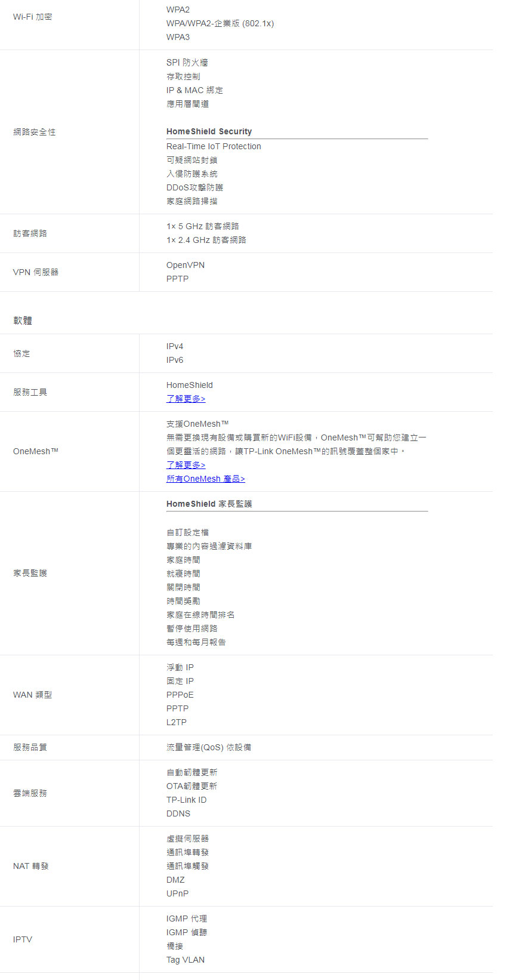This screenshot has width=513, height=980.
Task: Select the IGMP 偵聽 entry
Action: click(187, 932)
